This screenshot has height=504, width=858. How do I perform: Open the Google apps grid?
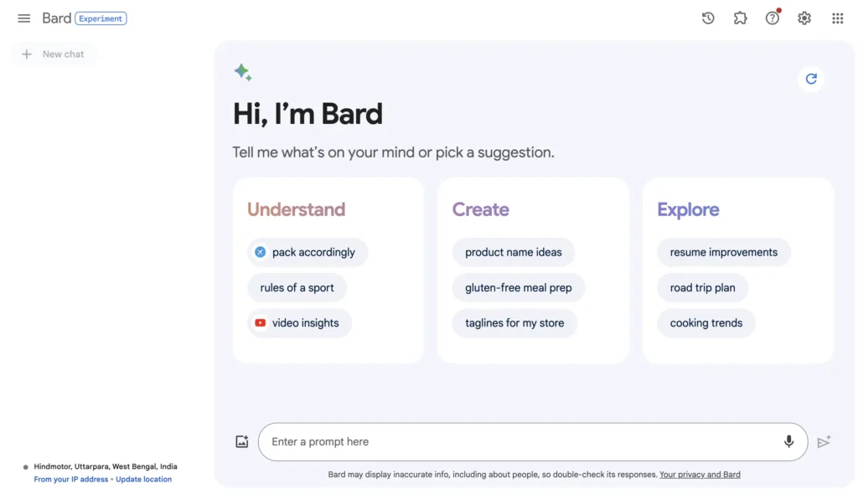[836, 18]
